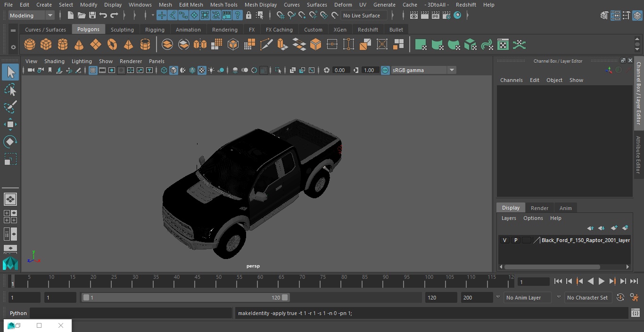
Task: Toggle snap to grids in status line
Action: pyautogui.click(x=281, y=16)
